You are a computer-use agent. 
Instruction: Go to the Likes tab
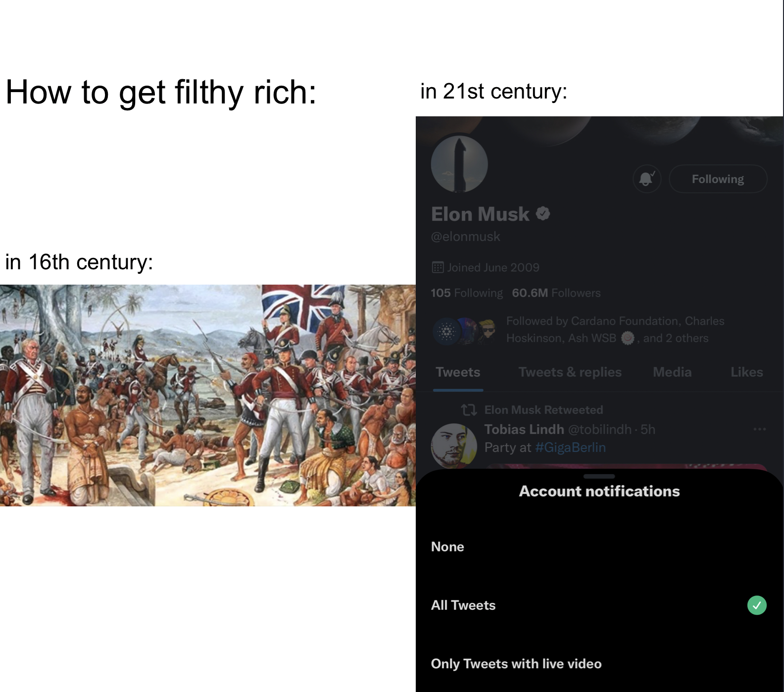coord(746,372)
